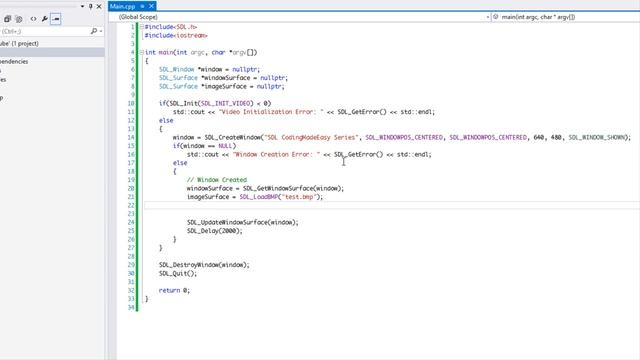Select highlighted project node in Solution Explorer
640x360 pixels.
pyautogui.click(x=52, y=52)
